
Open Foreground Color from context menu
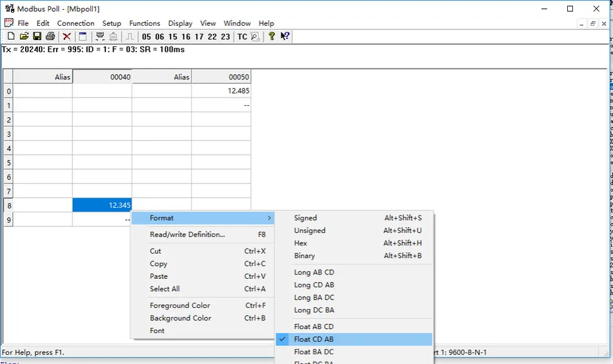180,305
